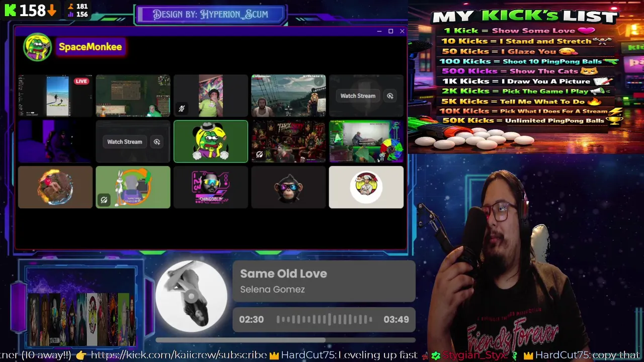Image resolution: width=644 pixels, height=362 pixels.
Task: Select the fiery circle avatar tile
Action: click(x=55, y=187)
